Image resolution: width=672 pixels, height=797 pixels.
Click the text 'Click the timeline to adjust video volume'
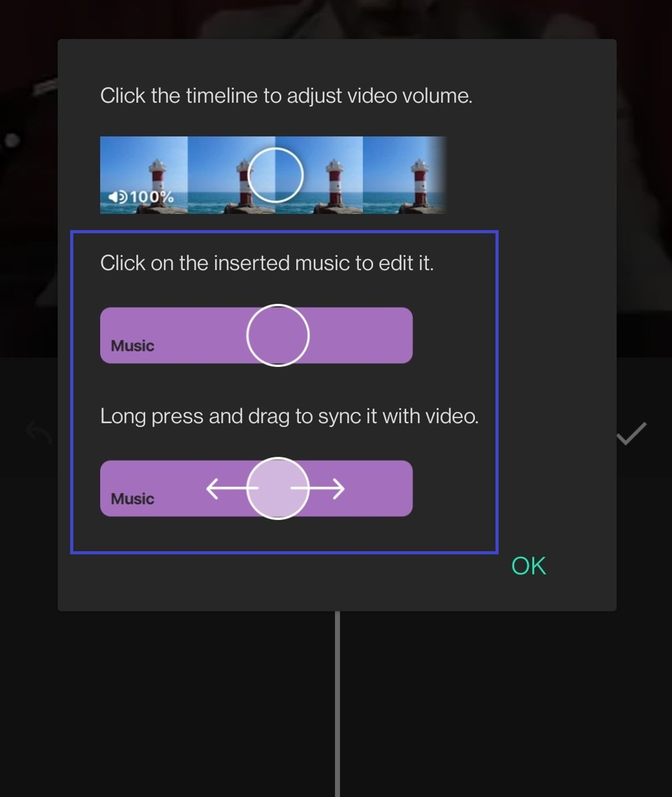coord(287,96)
